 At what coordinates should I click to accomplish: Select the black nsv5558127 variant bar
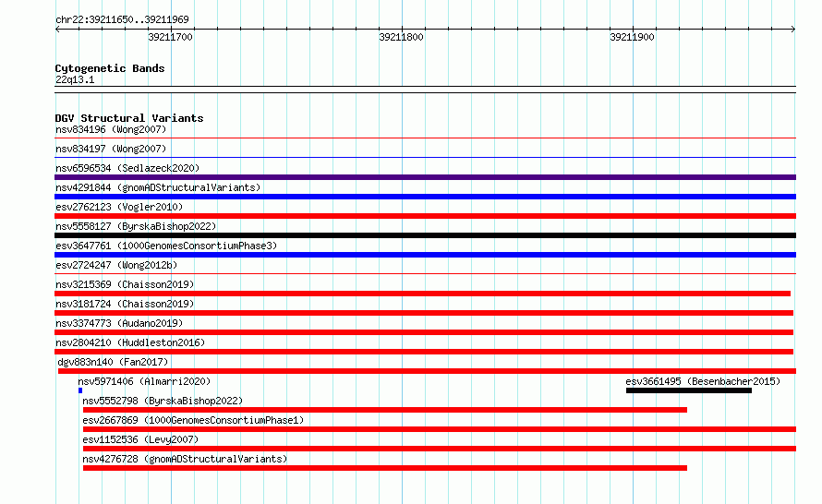pyautogui.click(x=425, y=235)
